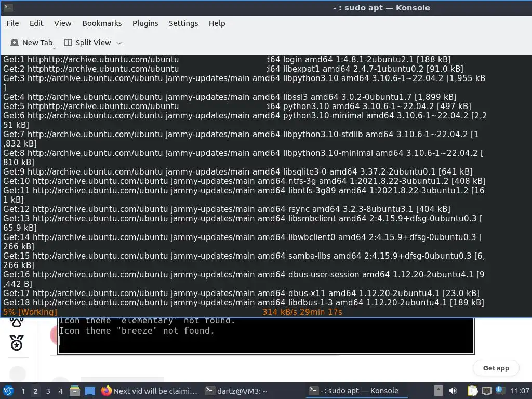Click the 'Icon theme "breeze" not found.' text

137,330
